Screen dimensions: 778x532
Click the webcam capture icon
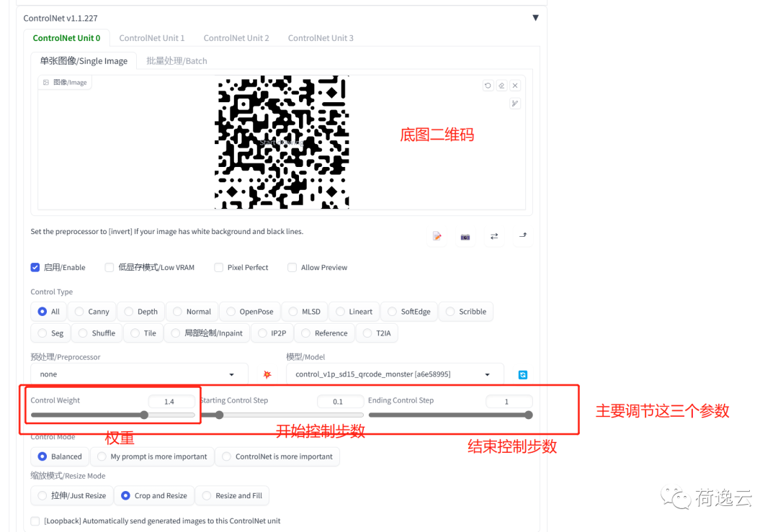pyautogui.click(x=465, y=236)
